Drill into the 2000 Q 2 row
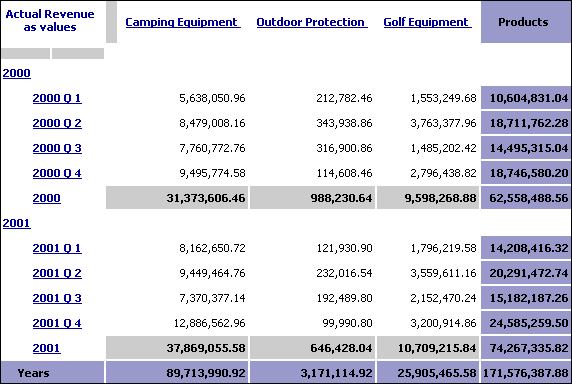The width and height of the screenshot is (572, 384). pyautogui.click(x=57, y=123)
